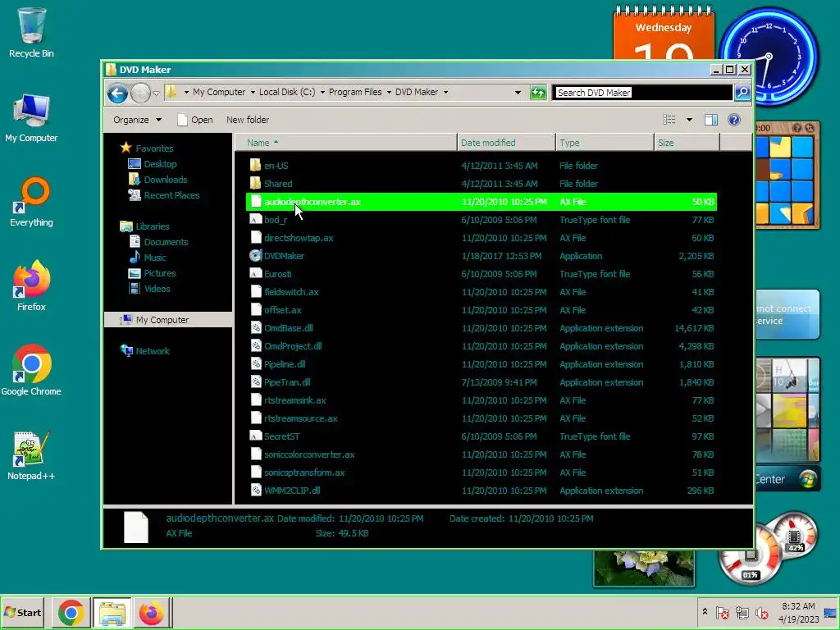Sort by Date modified column
840x630 pixels.
tap(506, 143)
